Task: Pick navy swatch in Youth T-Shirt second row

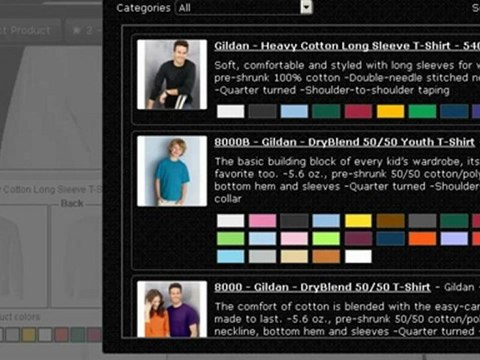Action: (390, 239)
